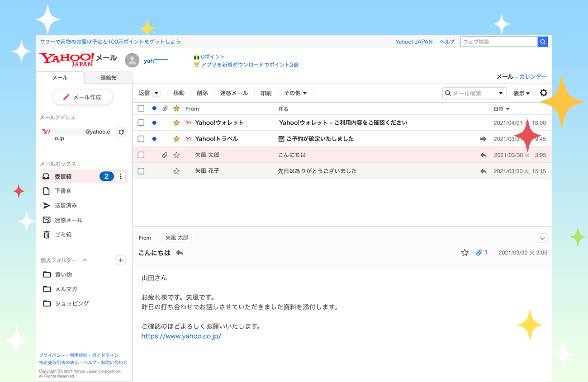Open the ショッピング personal folder
The height and width of the screenshot is (382, 588).
[x=66, y=303]
